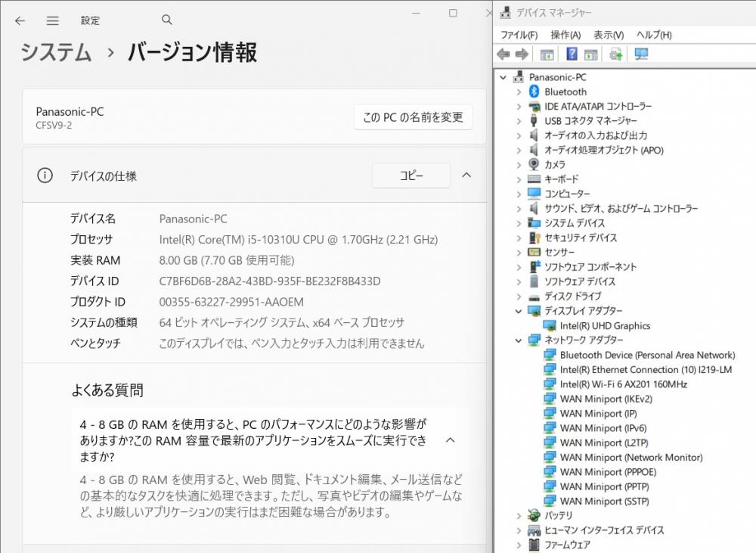
Task: Click Device Manager forward arrow toolbar icon
Action: (522, 54)
